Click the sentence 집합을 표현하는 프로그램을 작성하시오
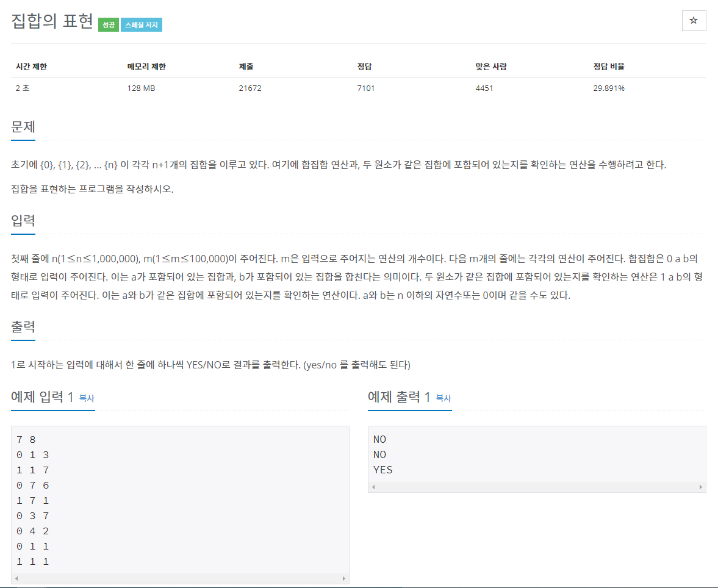 coord(92,189)
